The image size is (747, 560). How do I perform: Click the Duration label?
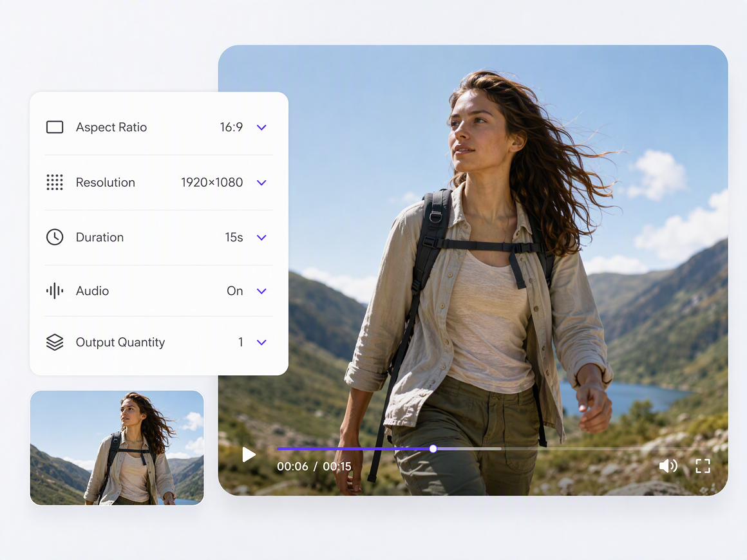pos(100,237)
